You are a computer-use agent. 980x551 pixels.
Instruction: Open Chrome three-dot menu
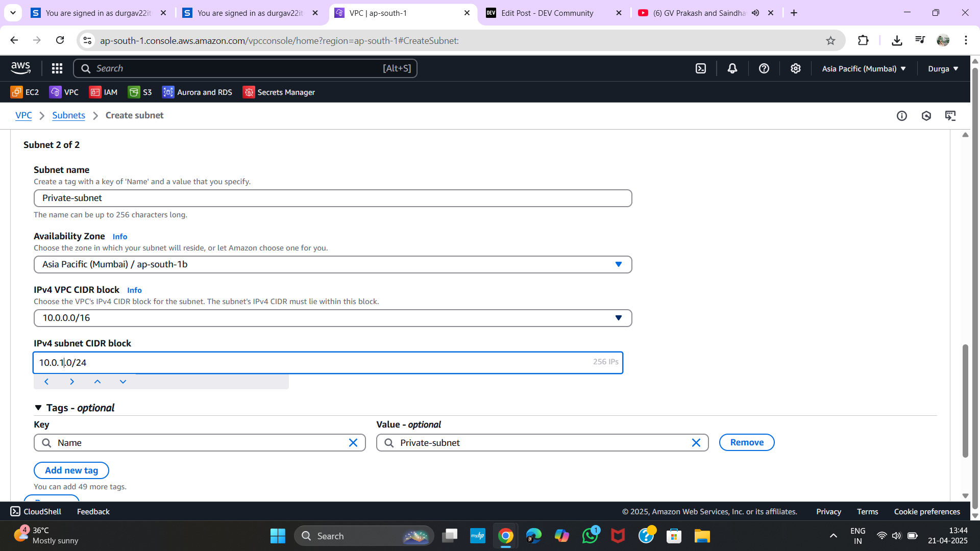click(x=966, y=40)
